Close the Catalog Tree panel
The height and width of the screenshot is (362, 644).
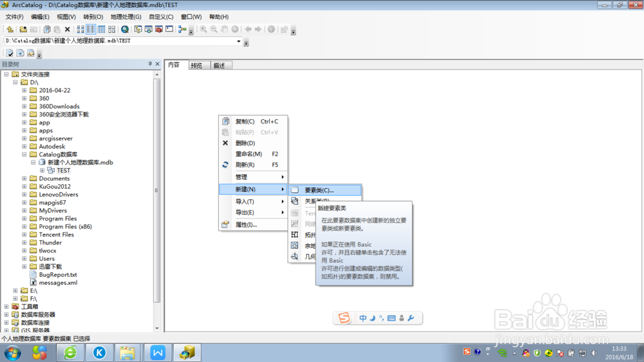tap(157, 64)
